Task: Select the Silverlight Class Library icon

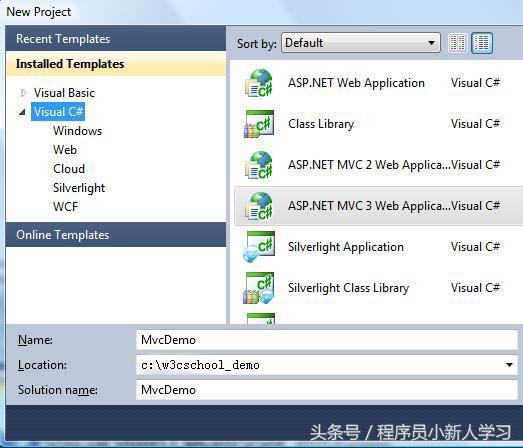Action: (x=259, y=288)
